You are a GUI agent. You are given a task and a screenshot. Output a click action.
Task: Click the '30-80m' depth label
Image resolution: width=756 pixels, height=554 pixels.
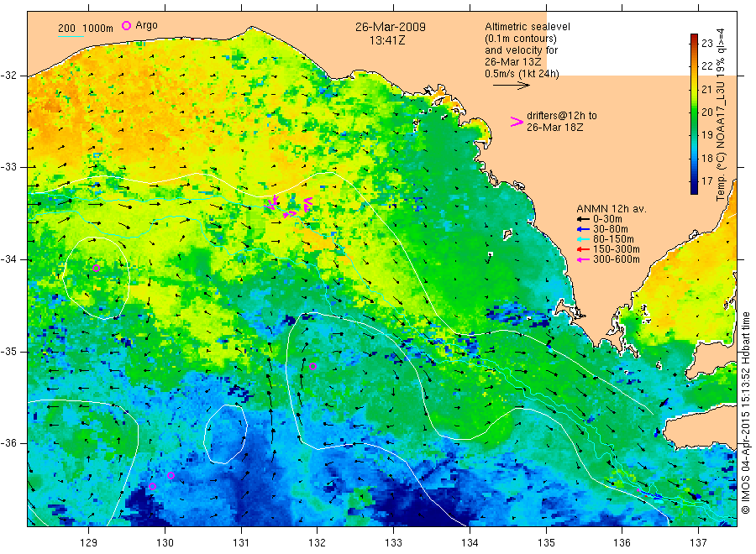tap(611, 229)
